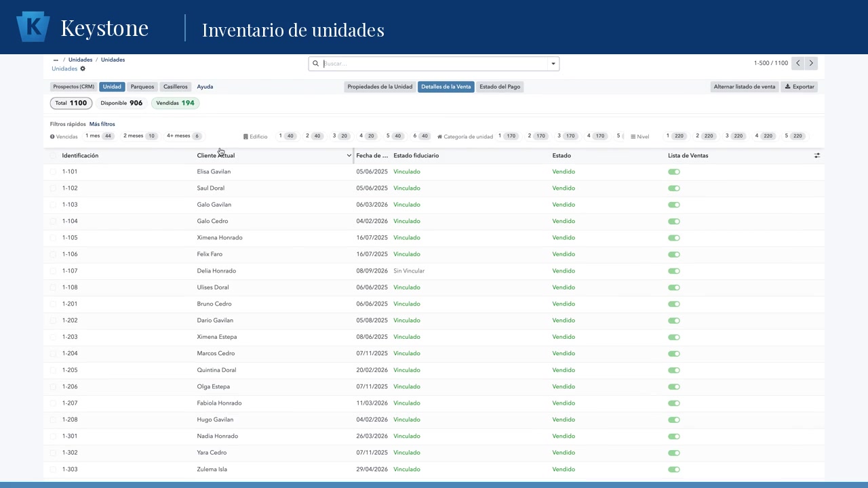This screenshot has height=488, width=868.
Task: Filter by Categoría de unidad 2
Action: [538, 136]
